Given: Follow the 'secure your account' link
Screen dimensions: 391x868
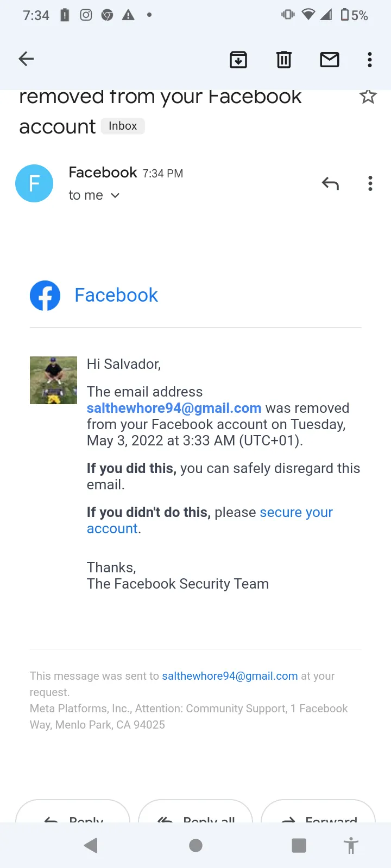Looking at the screenshot, I should tap(210, 520).
